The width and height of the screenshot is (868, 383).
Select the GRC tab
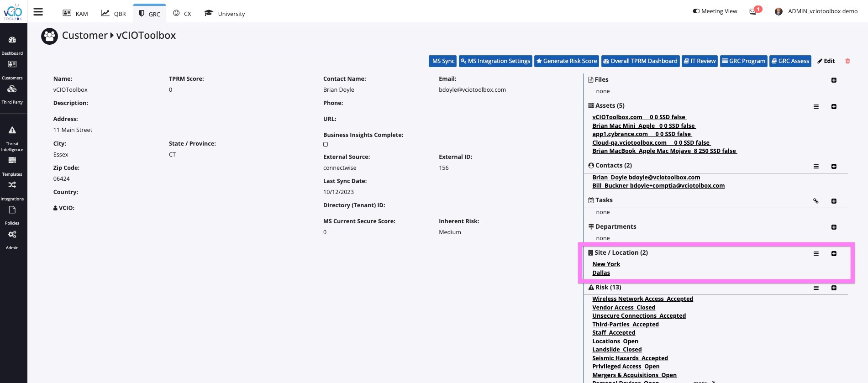[149, 14]
